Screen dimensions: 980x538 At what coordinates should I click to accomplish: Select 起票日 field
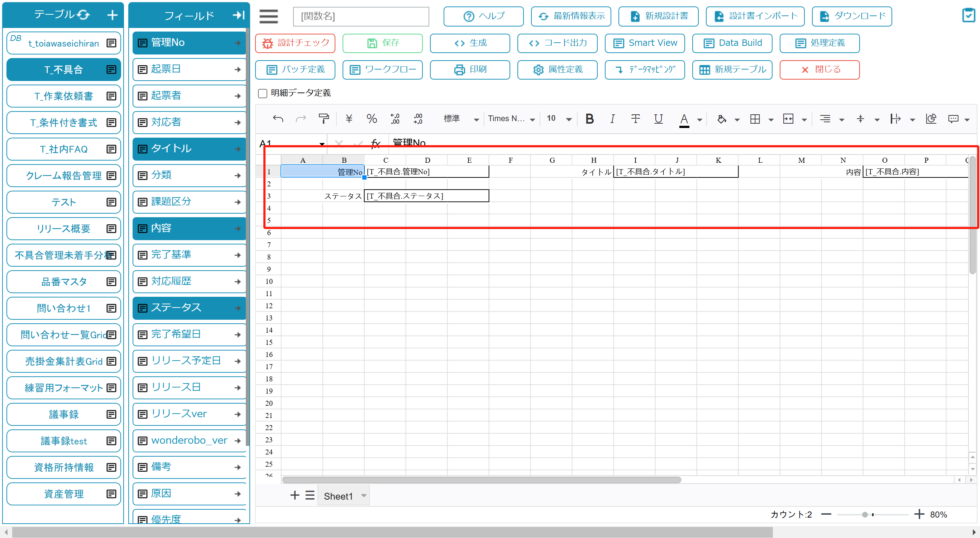[189, 69]
